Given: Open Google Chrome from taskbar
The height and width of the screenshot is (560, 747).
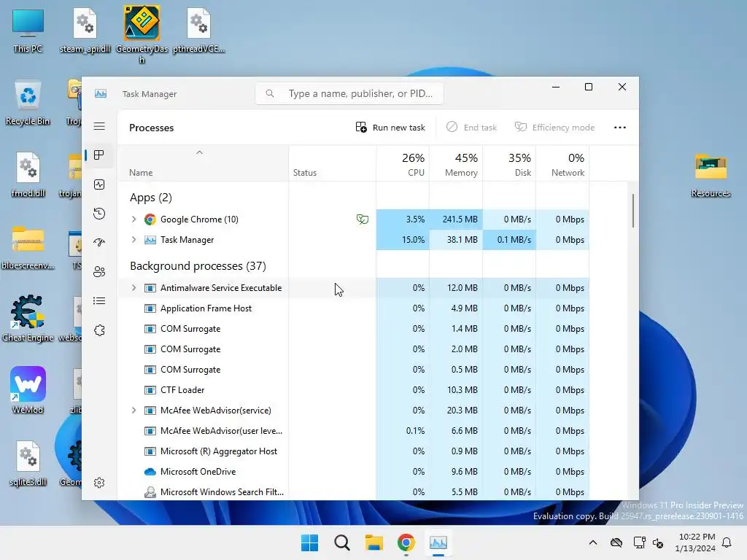Looking at the screenshot, I should (x=406, y=542).
